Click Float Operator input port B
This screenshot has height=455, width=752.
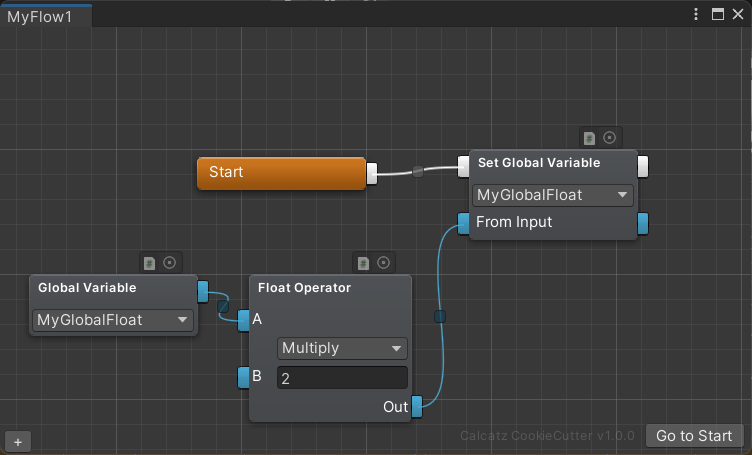244,377
